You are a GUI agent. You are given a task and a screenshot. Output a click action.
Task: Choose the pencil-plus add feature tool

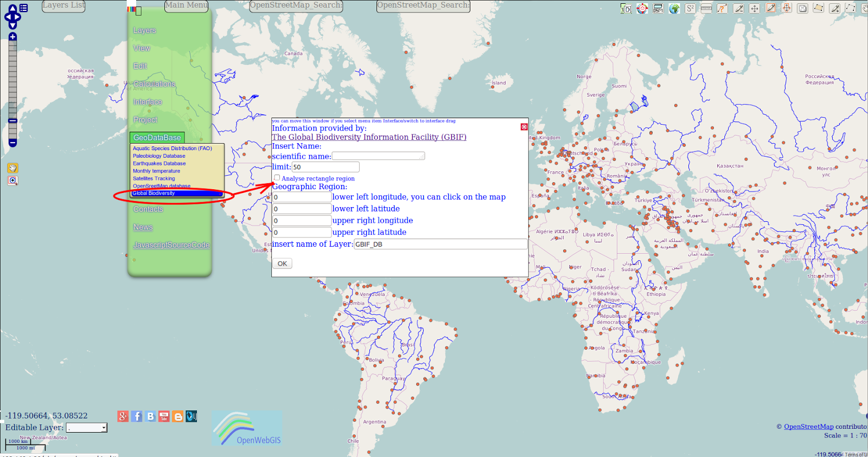pyautogui.click(x=835, y=9)
